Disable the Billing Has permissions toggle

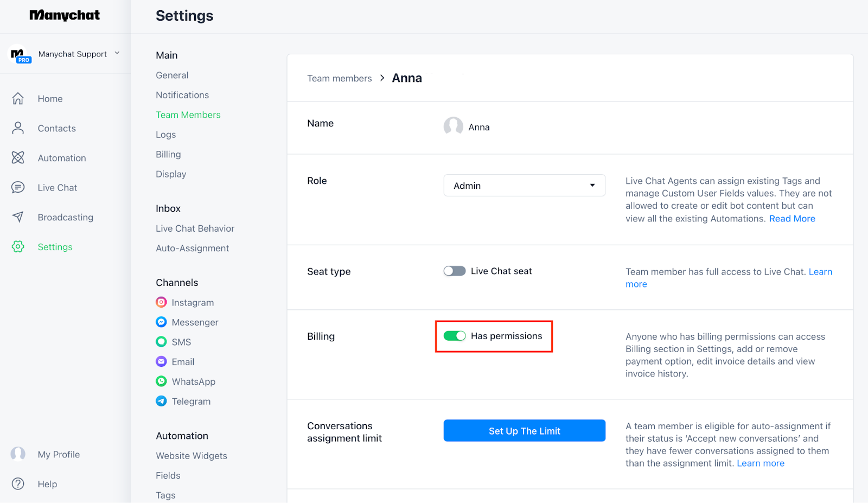[x=455, y=336]
